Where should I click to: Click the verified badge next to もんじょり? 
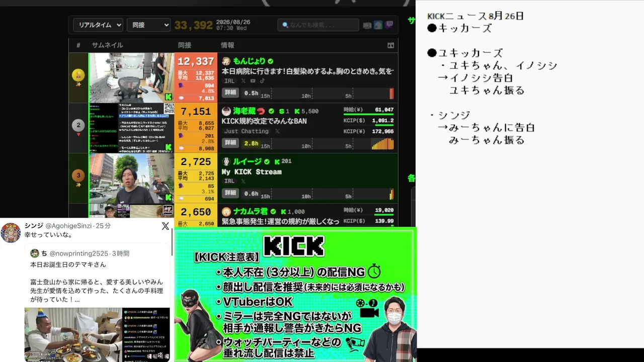(271, 61)
